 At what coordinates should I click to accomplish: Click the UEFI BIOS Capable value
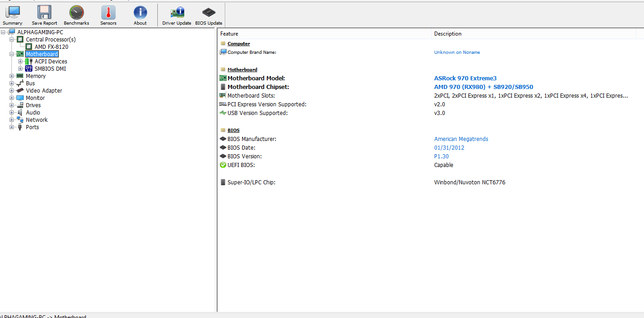(x=444, y=165)
